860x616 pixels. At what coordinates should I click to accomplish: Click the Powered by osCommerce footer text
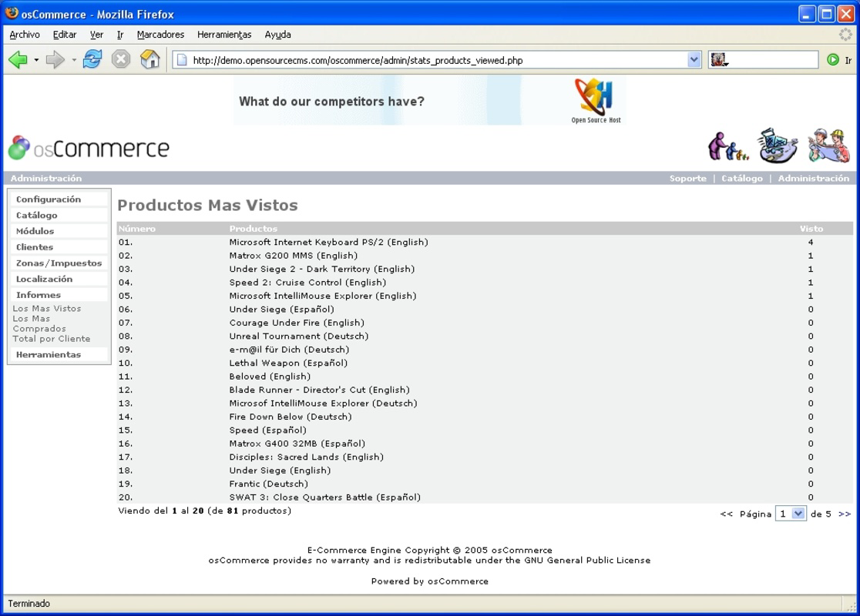429,581
